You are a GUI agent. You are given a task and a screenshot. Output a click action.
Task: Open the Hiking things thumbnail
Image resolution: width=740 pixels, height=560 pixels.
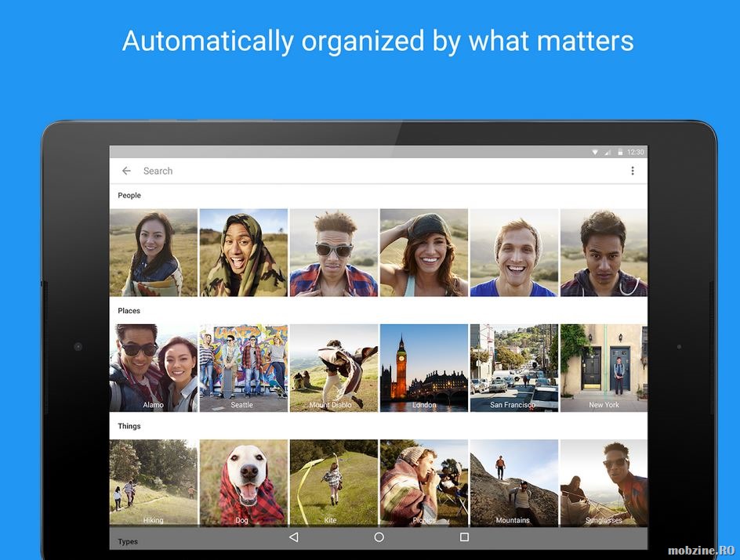tap(154, 482)
